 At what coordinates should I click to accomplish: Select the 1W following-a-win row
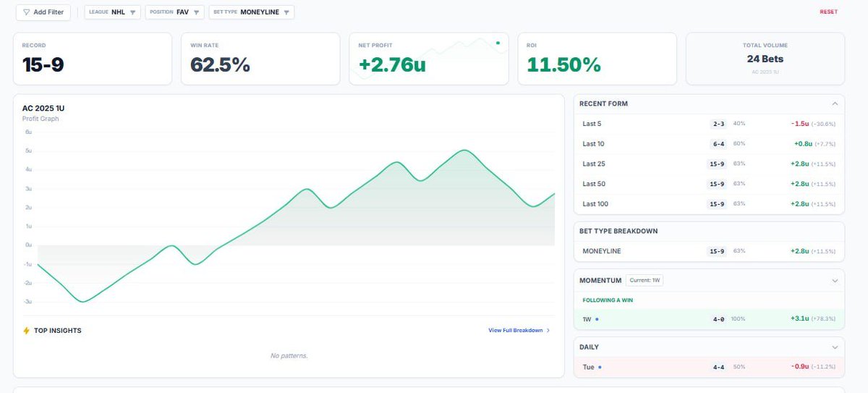pyautogui.click(x=709, y=318)
